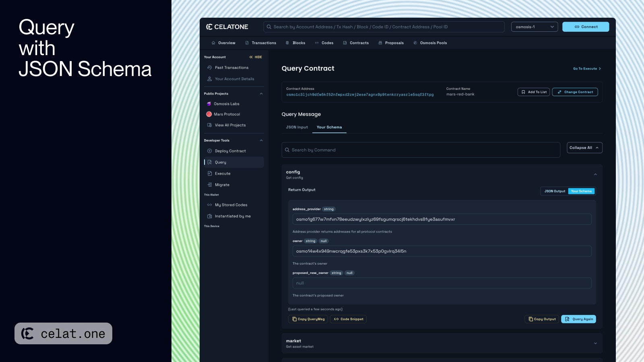
Task: Click the Collapse All button
Action: [584, 148]
